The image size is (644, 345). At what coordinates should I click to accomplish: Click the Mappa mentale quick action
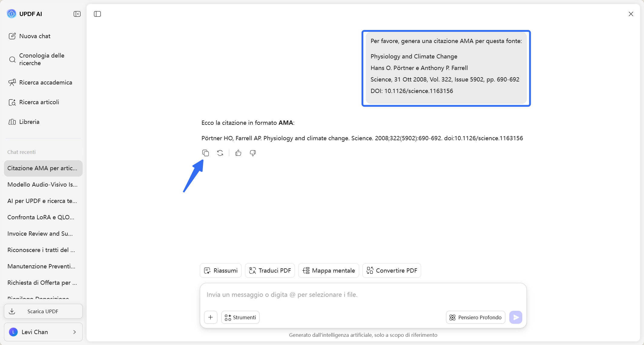pyautogui.click(x=329, y=270)
